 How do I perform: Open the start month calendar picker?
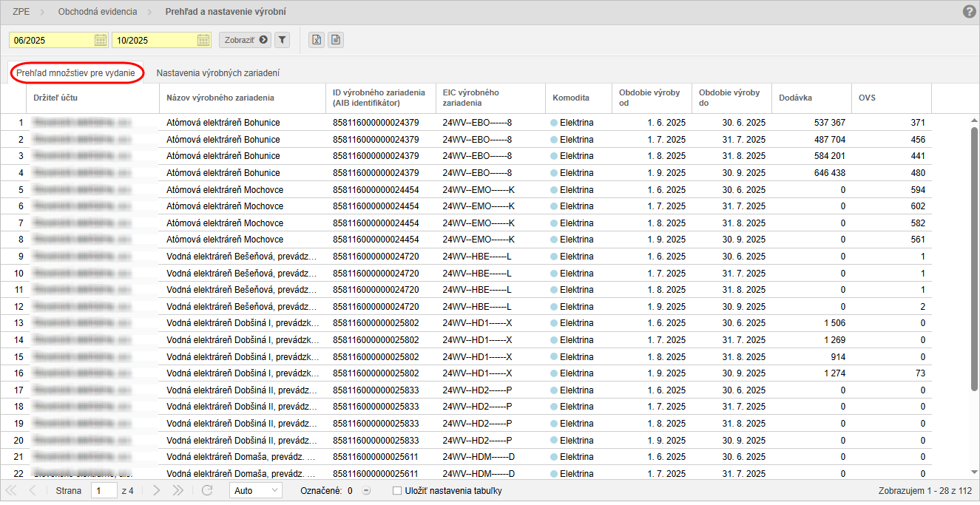click(101, 40)
